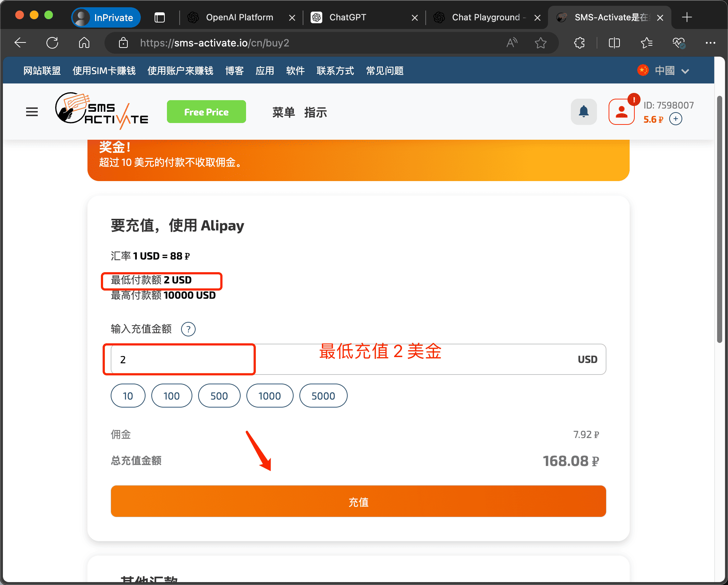Select the 100 preset amount
Viewport: 728px width, 585px height.
pyautogui.click(x=171, y=396)
